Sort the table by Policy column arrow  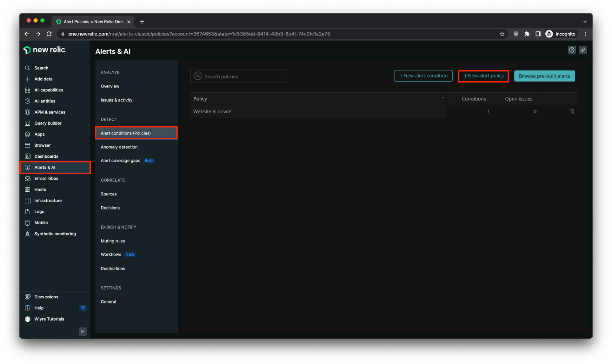(443, 98)
